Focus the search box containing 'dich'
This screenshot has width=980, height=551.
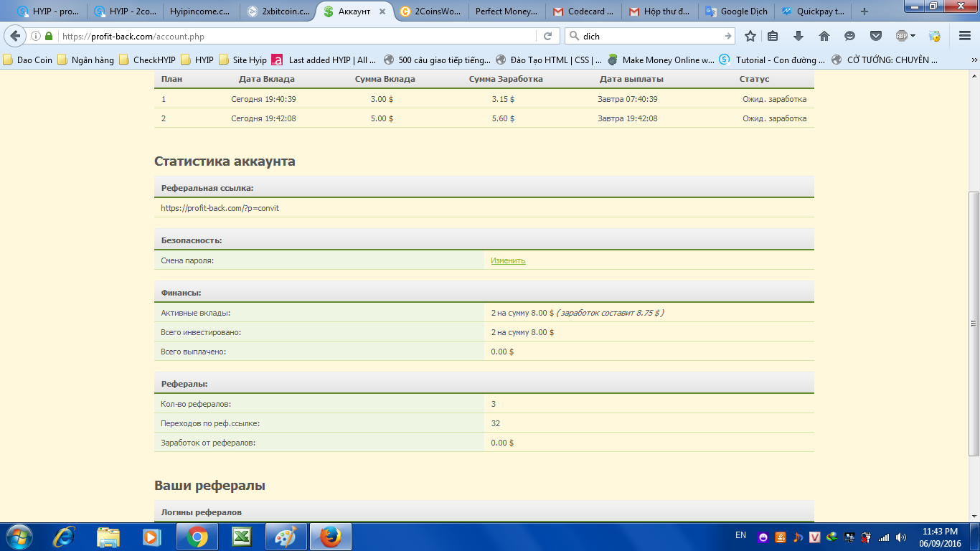point(649,36)
